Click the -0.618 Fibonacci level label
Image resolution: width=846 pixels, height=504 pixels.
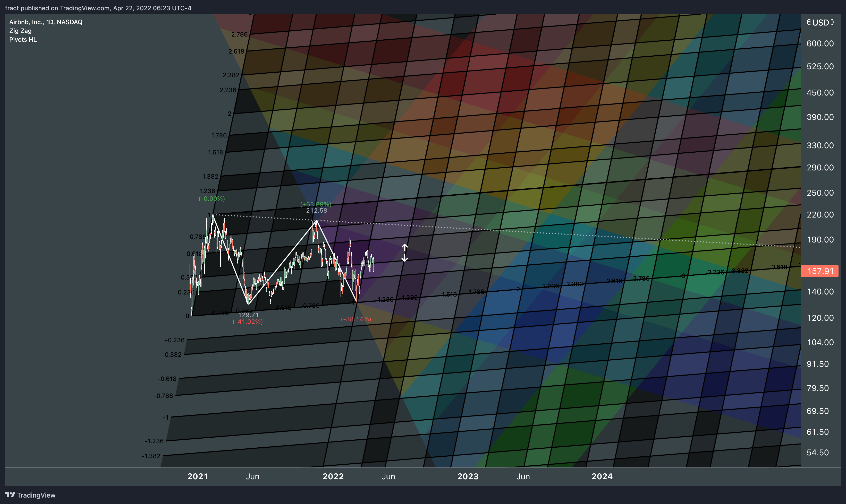[167, 379]
